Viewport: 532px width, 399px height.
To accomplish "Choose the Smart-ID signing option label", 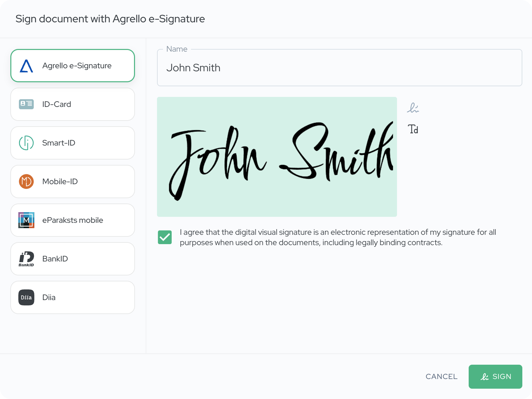I will point(59,143).
